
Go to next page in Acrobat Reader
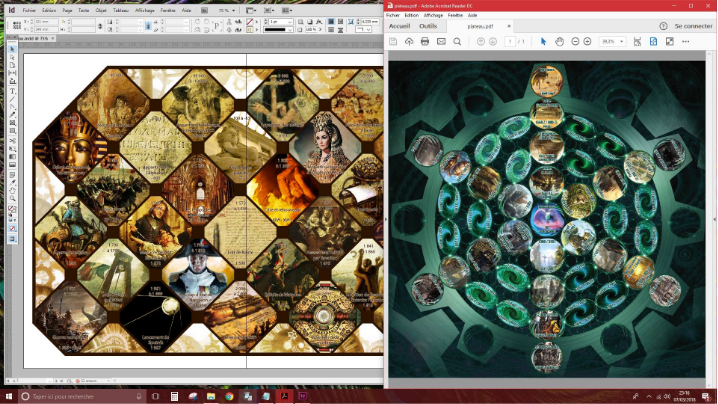493,42
